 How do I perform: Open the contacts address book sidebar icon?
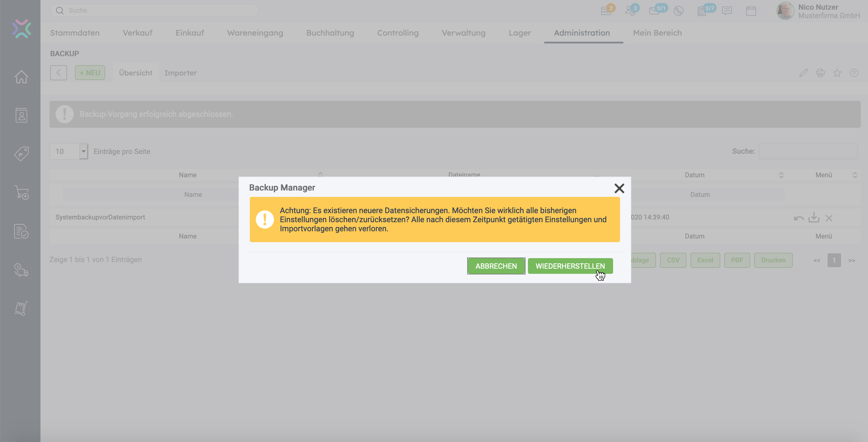(21, 115)
